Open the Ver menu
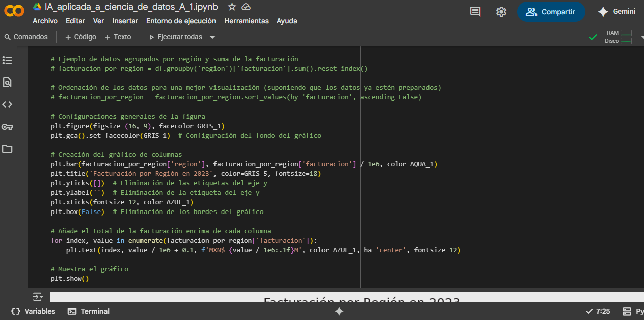Screen dimensions: 644x320 coord(99,21)
